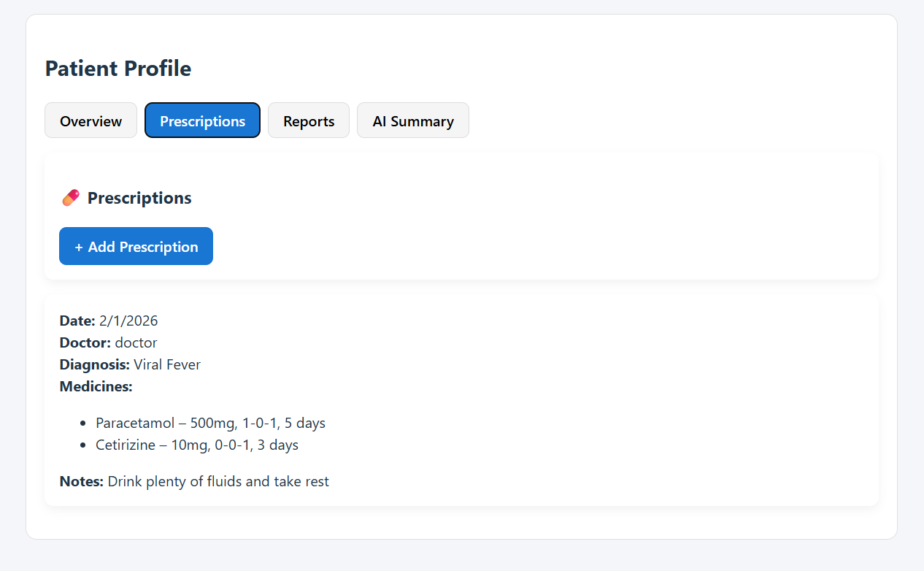Image resolution: width=924 pixels, height=571 pixels.
Task: Click the Cetirizine medicine name
Action: [x=126, y=445]
